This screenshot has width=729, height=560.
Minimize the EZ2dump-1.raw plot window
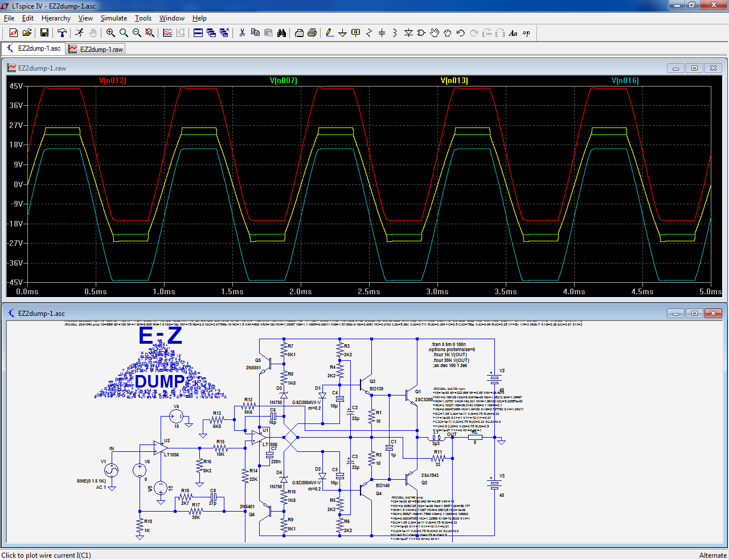(675, 68)
